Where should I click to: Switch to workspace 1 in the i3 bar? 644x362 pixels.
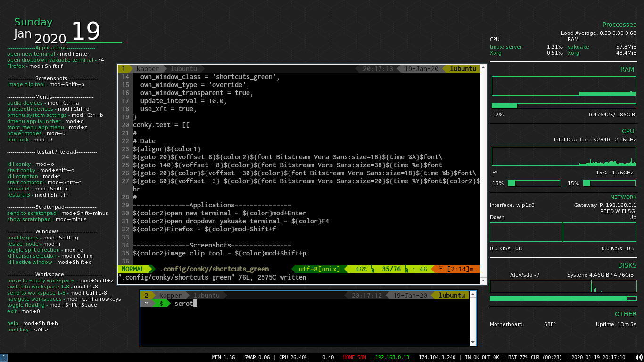click(4, 358)
